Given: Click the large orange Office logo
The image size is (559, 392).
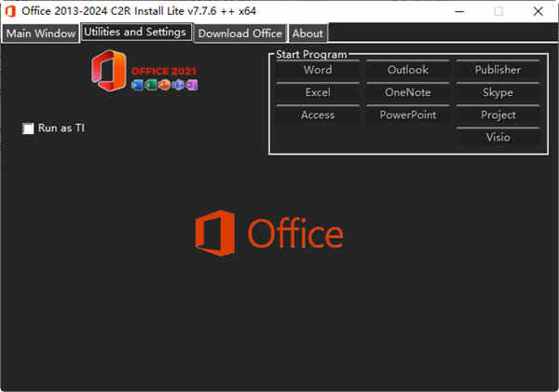Looking at the screenshot, I should [x=268, y=233].
